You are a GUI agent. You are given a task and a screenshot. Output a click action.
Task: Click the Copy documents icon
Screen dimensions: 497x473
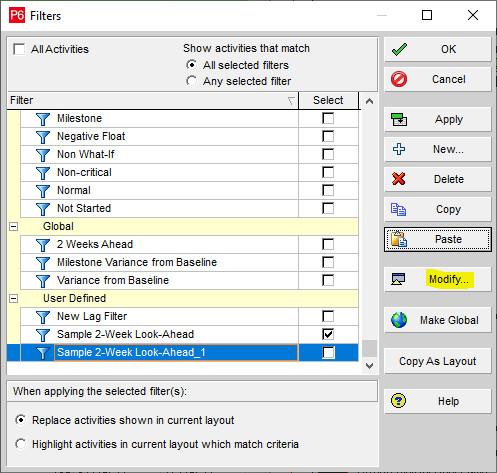398,209
